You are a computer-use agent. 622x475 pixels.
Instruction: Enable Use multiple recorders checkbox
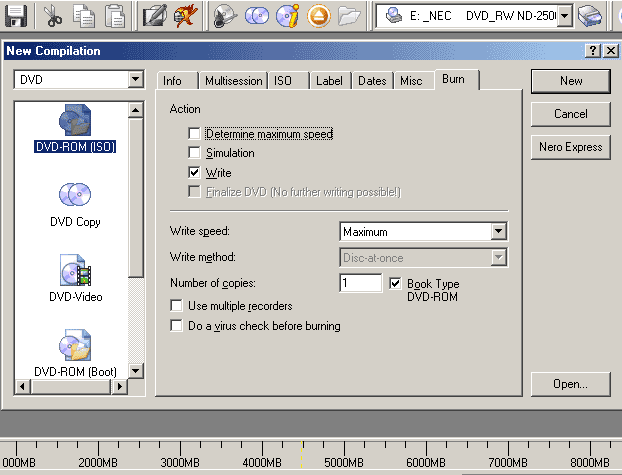coord(176,306)
